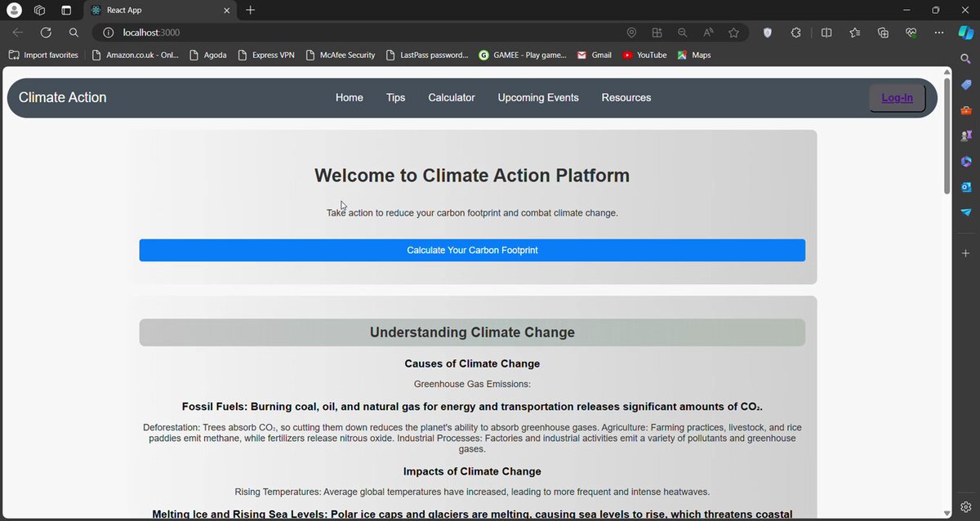The height and width of the screenshot is (521, 980).
Task: Open the Copilot icon
Action: (x=965, y=33)
